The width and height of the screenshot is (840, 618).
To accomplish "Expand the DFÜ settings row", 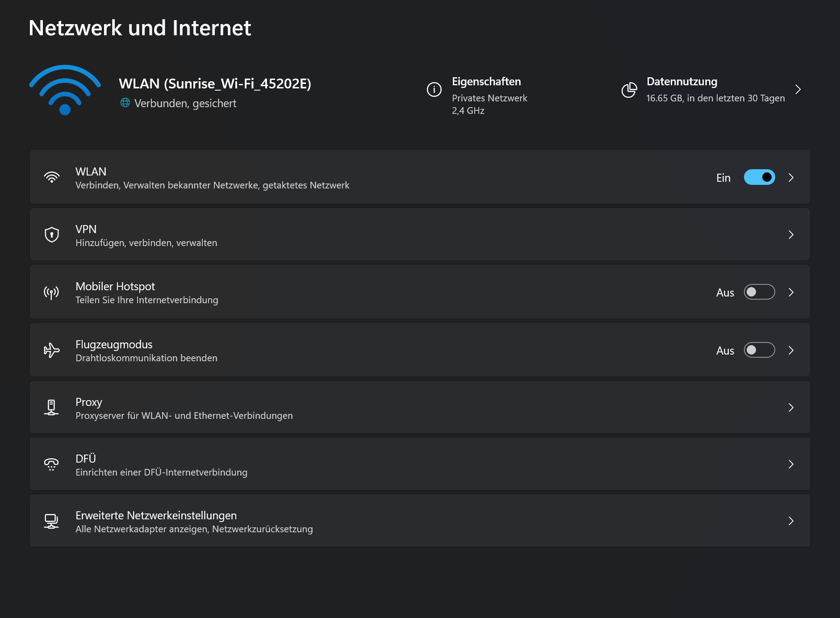I will (x=791, y=464).
